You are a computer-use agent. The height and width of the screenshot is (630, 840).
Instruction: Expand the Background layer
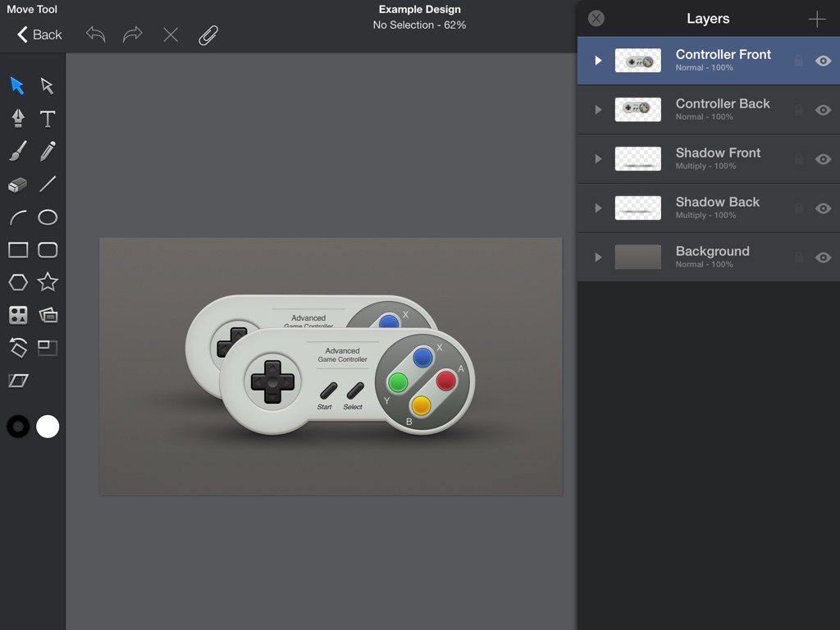click(598, 258)
